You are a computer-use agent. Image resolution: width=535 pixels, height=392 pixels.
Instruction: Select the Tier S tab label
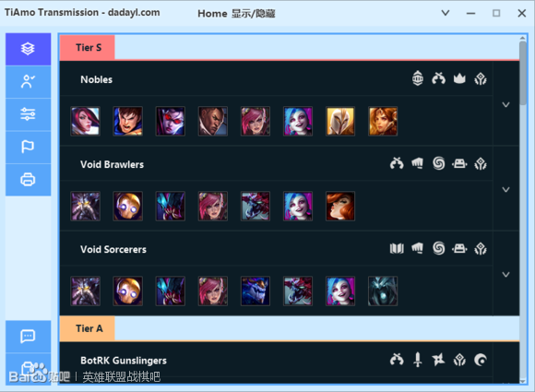click(x=88, y=47)
